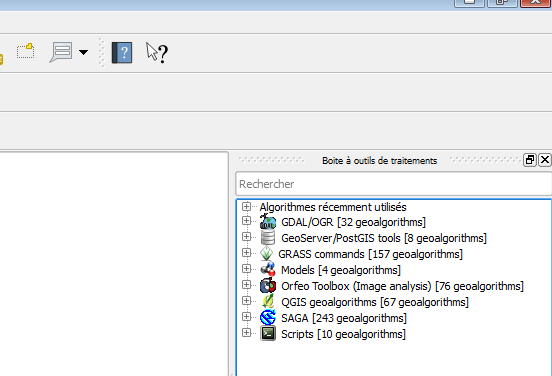The height and width of the screenshot is (376, 552).
Task: Click the GDAL/OGR provider icon
Action: pos(268,222)
